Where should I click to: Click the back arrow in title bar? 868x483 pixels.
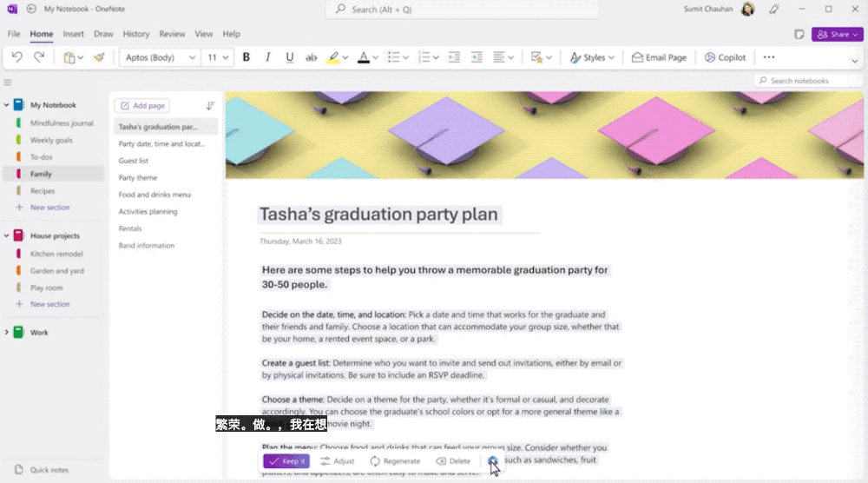pos(31,9)
